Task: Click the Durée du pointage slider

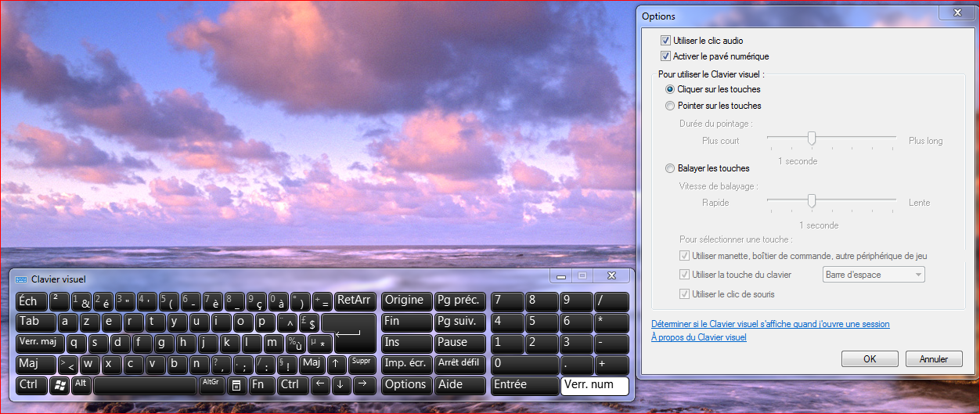Action: pyautogui.click(x=812, y=139)
